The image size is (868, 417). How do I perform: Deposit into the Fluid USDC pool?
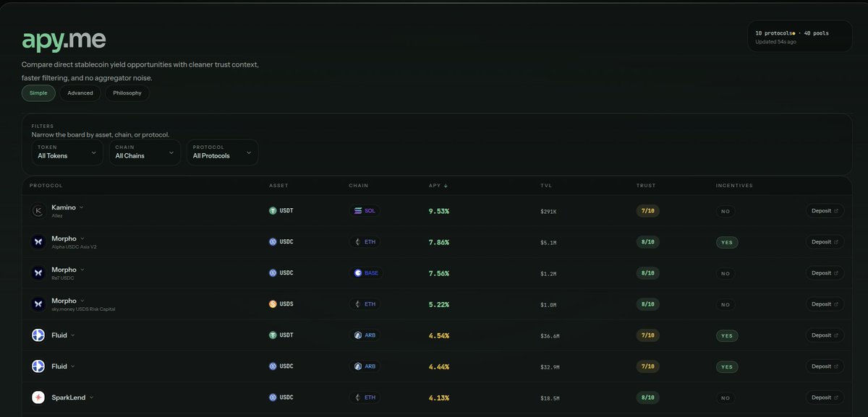click(x=825, y=366)
